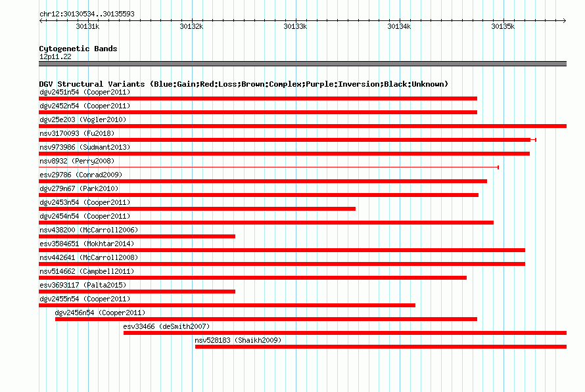585x392 pixels.
Task: Open esv3693117 (Palta2015) label
Action: coord(83,285)
